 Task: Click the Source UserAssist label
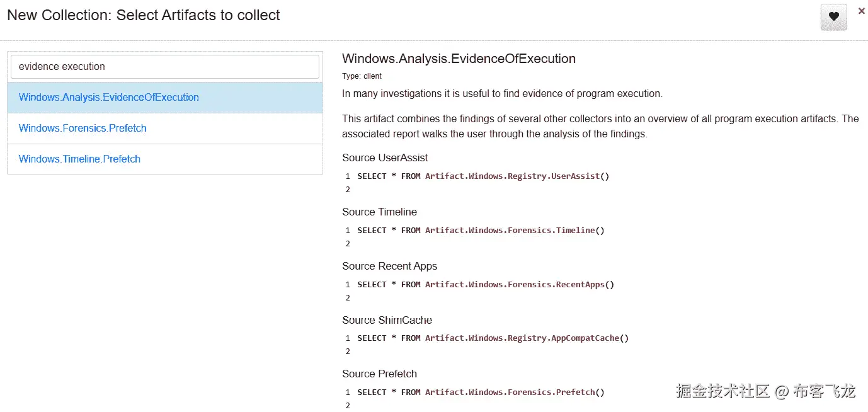(385, 158)
